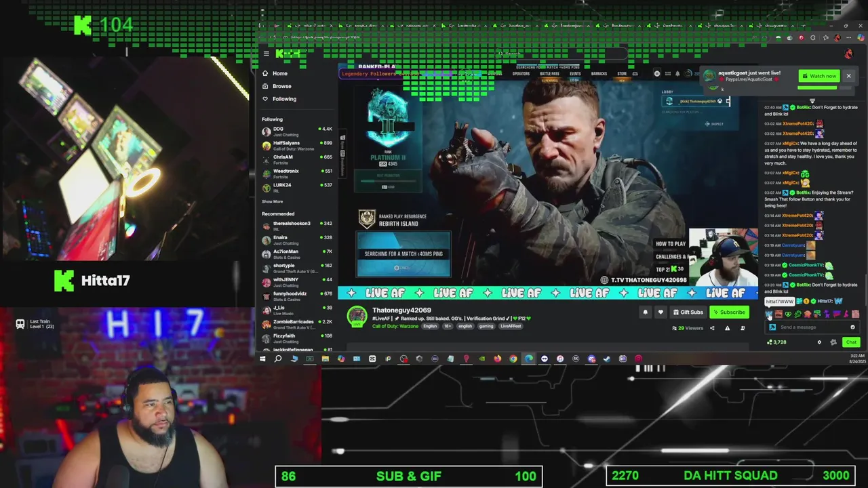Open viewer list icon beside report
Viewport: 868px width, 488px height.
(x=743, y=328)
